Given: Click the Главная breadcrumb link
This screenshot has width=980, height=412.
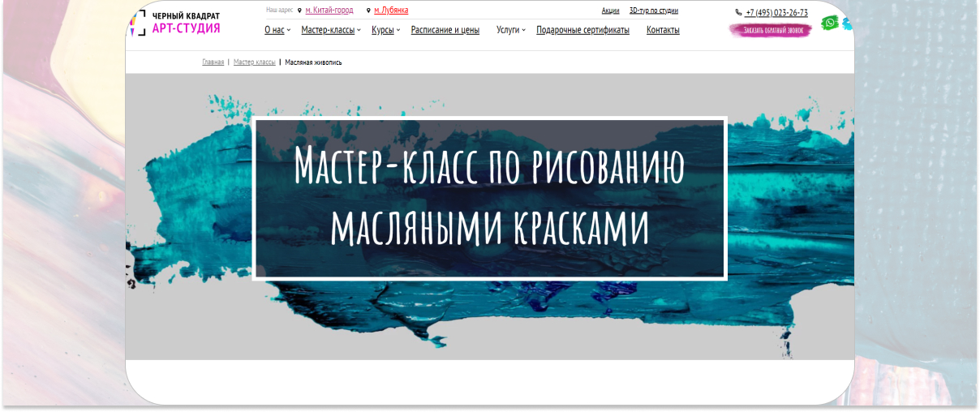Looking at the screenshot, I should click(213, 62).
